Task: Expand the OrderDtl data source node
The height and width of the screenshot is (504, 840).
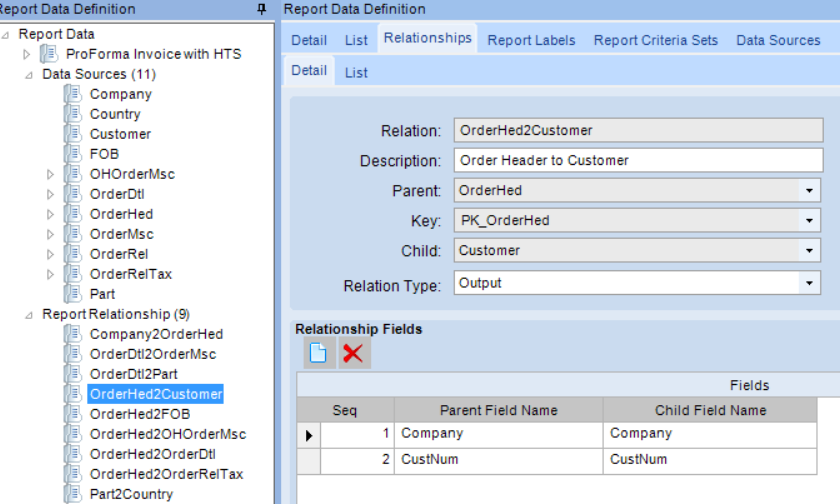Action: (50, 194)
